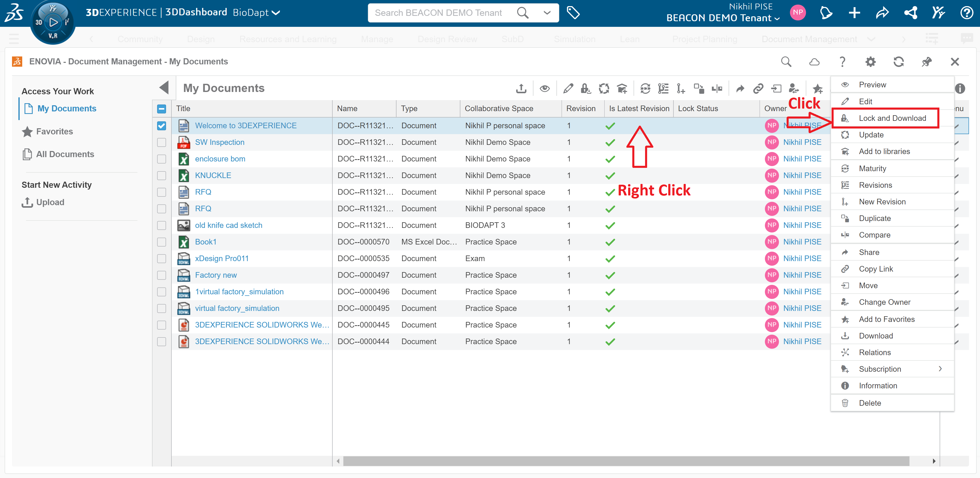Click the lock and download toolbar icon
This screenshot has width=980, height=478.
coord(586,89)
